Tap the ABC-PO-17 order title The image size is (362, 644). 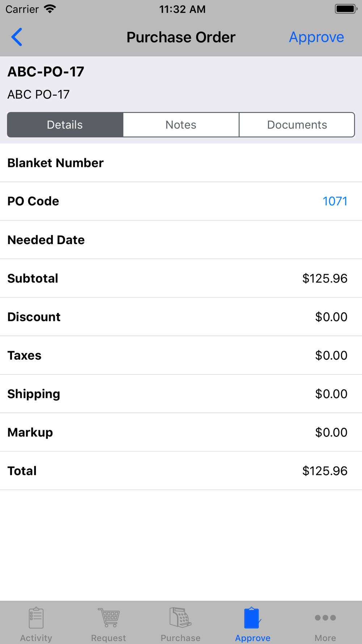46,72
